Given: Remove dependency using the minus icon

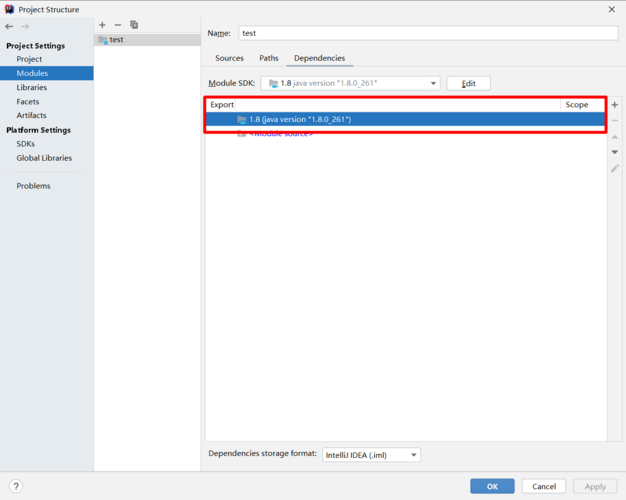Looking at the screenshot, I should coord(615,121).
